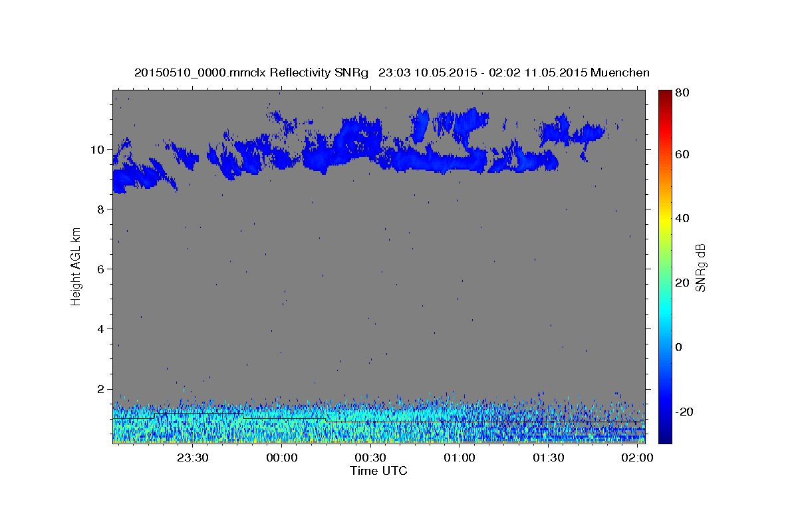Click the colorbar value 20
798x532 pixels.
(682, 283)
